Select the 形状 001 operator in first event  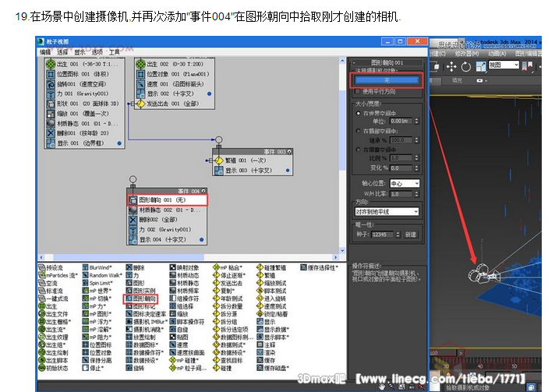[x=84, y=104]
